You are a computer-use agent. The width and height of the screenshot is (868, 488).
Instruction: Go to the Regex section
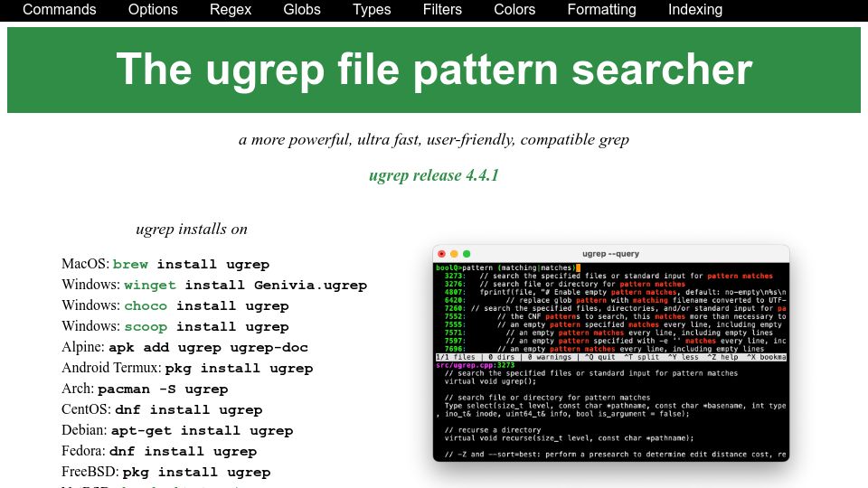coord(231,9)
